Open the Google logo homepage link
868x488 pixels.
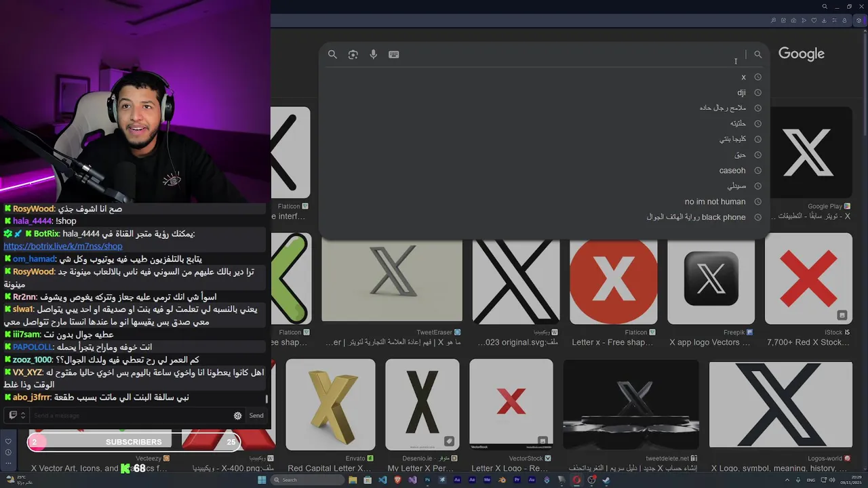[801, 54]
